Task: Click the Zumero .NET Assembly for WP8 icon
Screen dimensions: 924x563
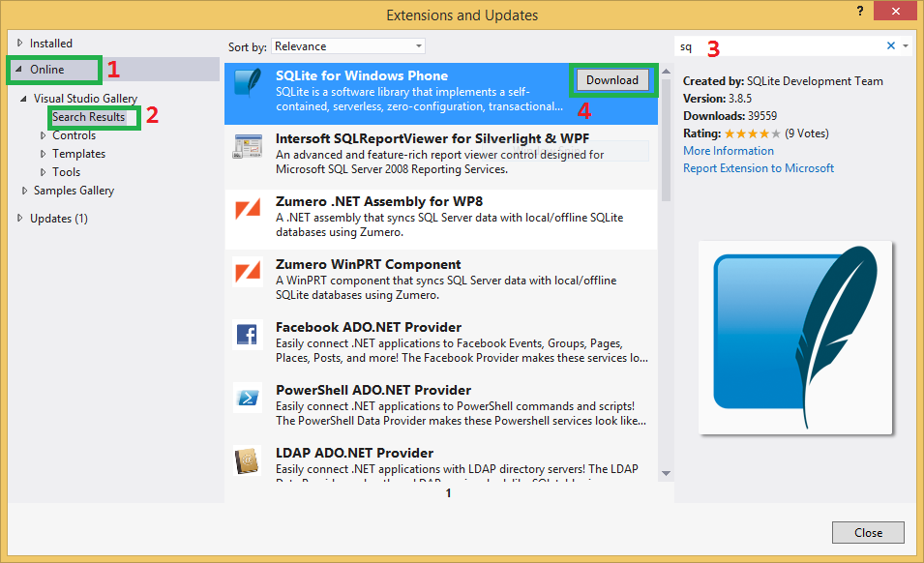Action: (x=248, y=209)
